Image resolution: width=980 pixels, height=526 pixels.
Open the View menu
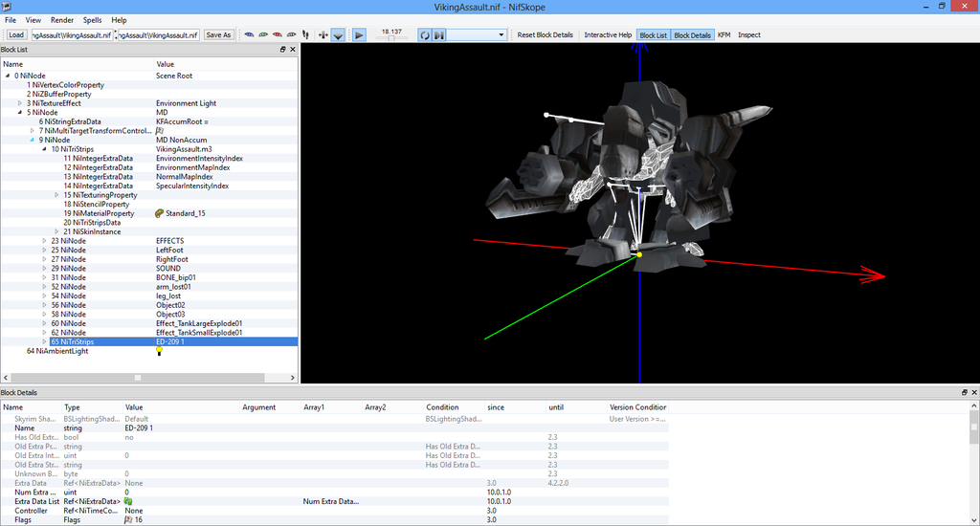point(33,20)
